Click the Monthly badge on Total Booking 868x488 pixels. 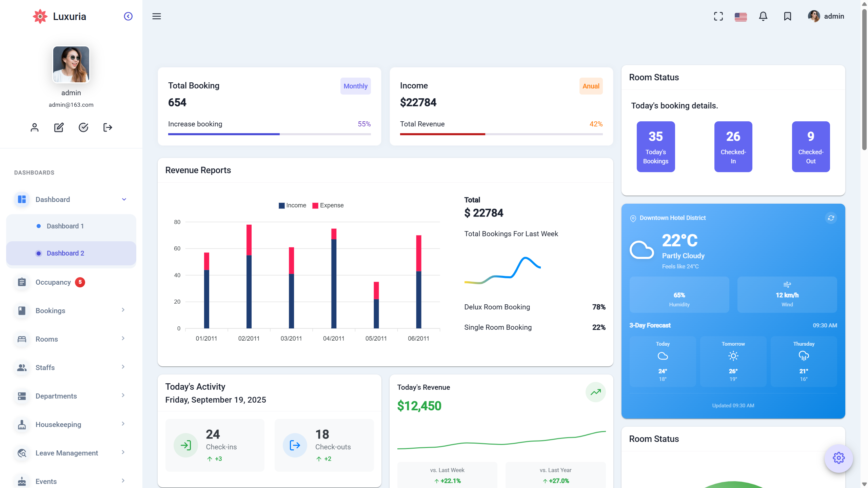click(x=355, y=86)
